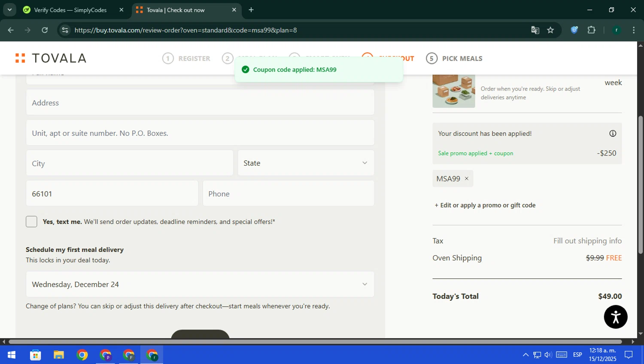
Task: Open the extensions puzzle icon
Action: 591,30
